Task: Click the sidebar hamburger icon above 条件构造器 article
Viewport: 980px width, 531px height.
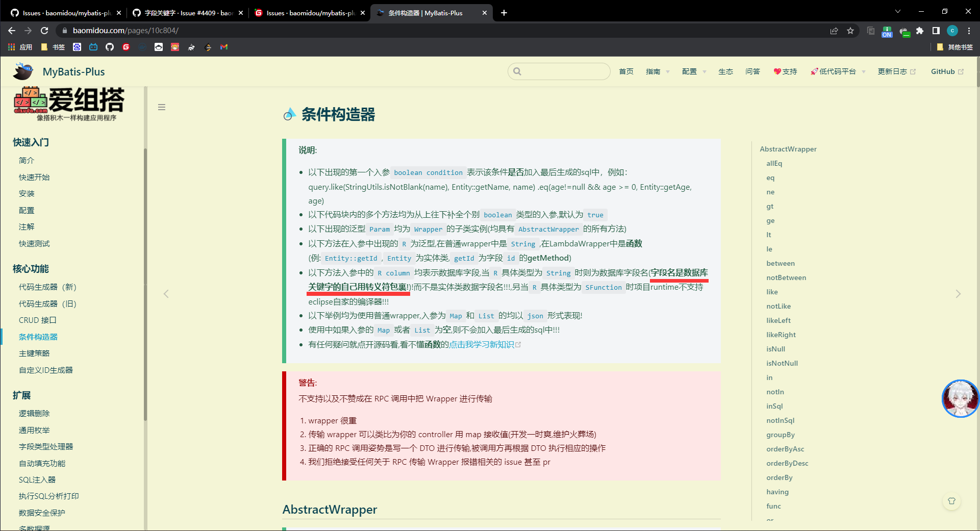Action: [162, 107]
